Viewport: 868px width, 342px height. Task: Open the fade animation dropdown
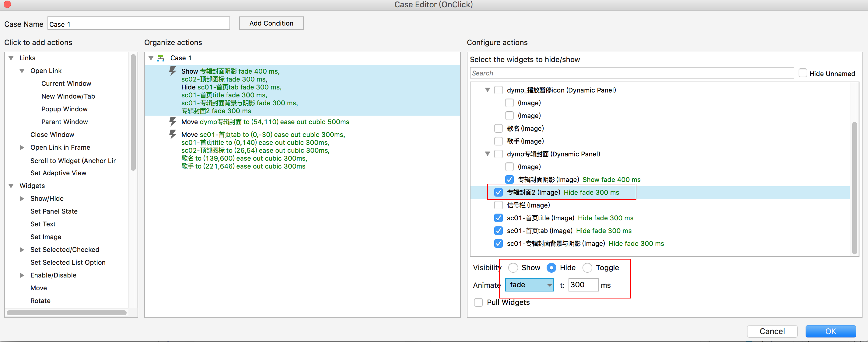[x=529, y=285]
